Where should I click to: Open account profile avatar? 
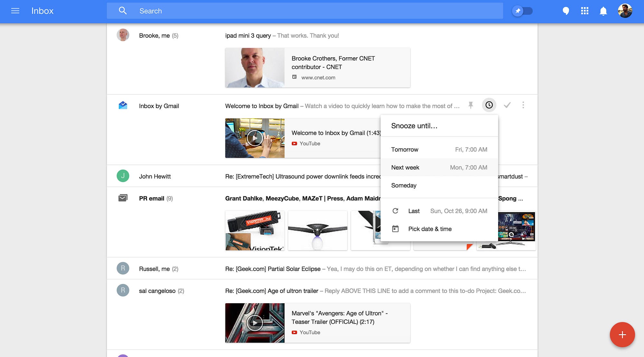click(x=625, y=11)
